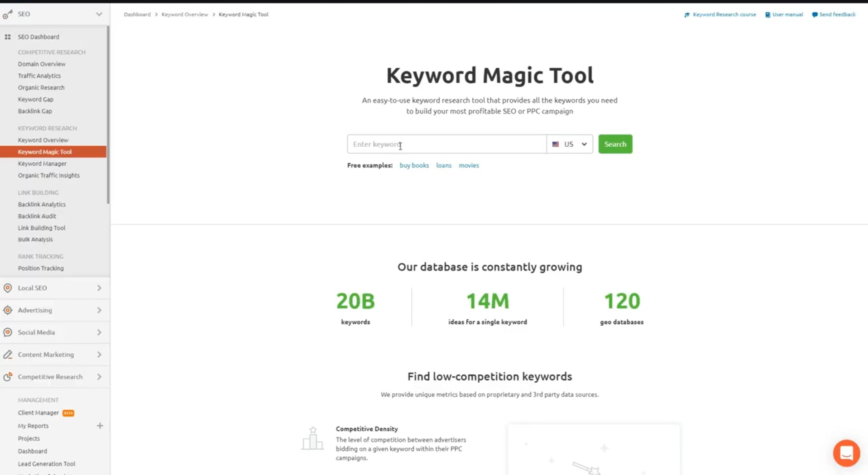
Task: Open the Keyword Research course link
Action: [x=724, y=14]
